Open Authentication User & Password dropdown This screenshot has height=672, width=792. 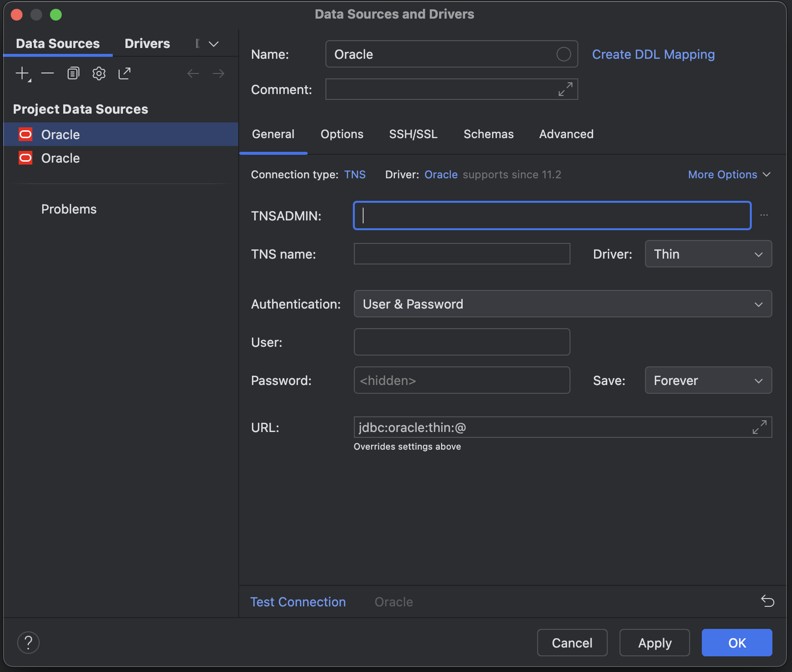point(563,304)
